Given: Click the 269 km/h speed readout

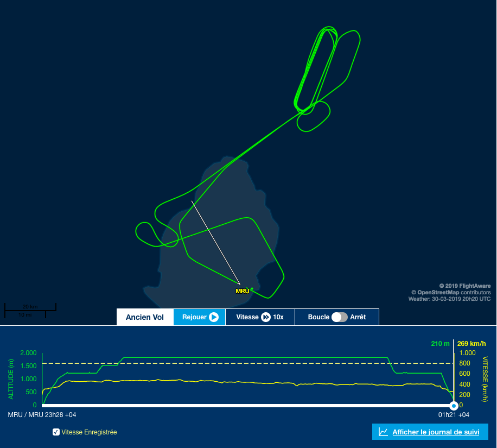Looking at the screenshot, I should click(471, 344).
